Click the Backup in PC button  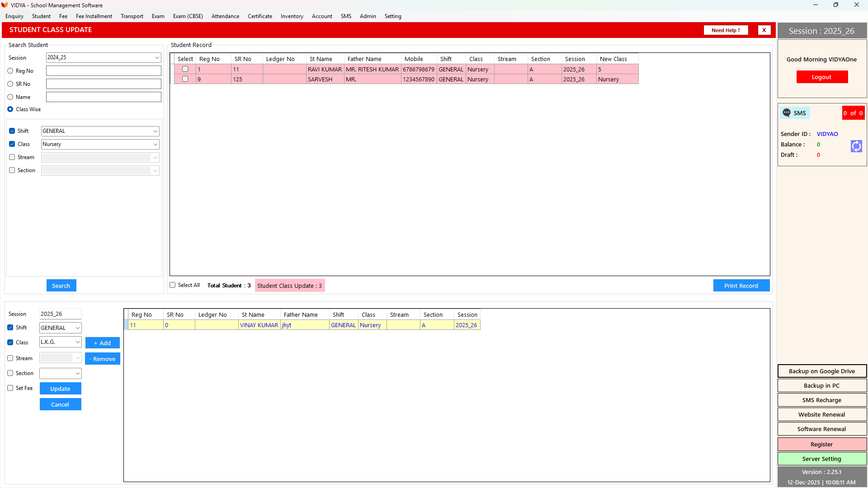[x=822, y=385]
